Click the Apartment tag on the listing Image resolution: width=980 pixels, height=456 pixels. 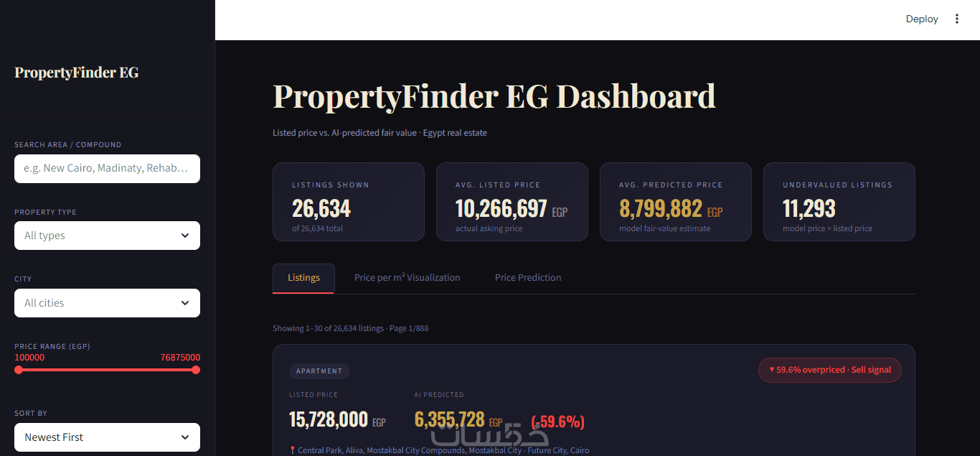pyautogui.click(x=319, y=371)
